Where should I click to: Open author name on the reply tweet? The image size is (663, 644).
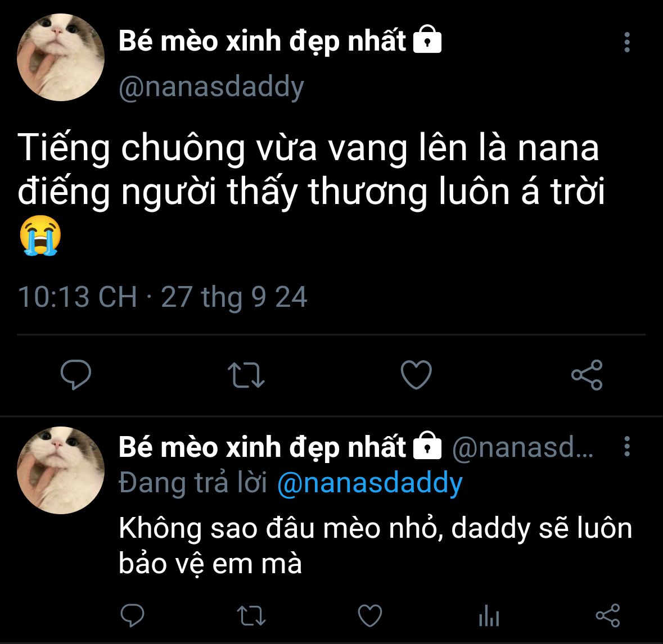coord(262,447)
